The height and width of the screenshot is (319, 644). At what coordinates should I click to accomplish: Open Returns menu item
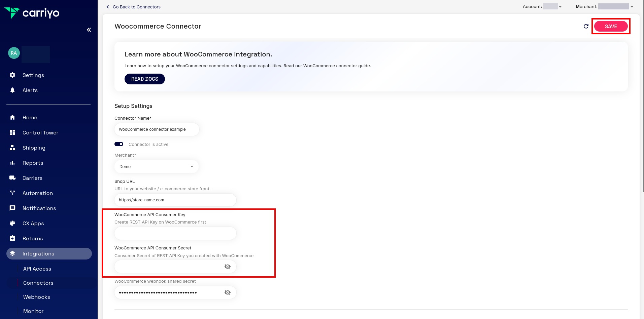click(33, 238)
